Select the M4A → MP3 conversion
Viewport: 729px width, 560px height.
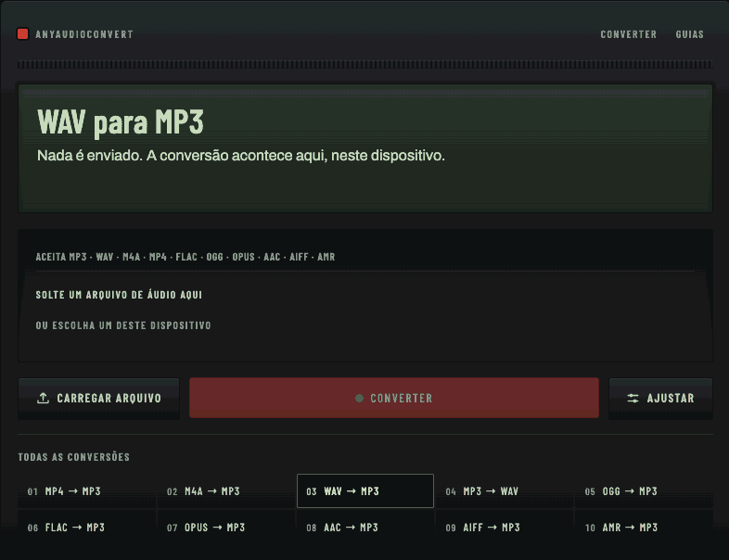(226, 491)
